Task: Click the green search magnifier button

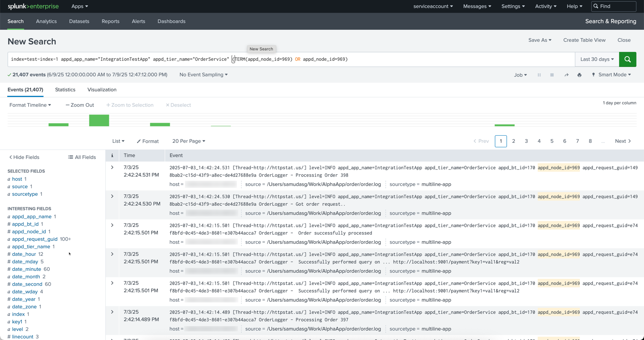Action: point(627,59)
